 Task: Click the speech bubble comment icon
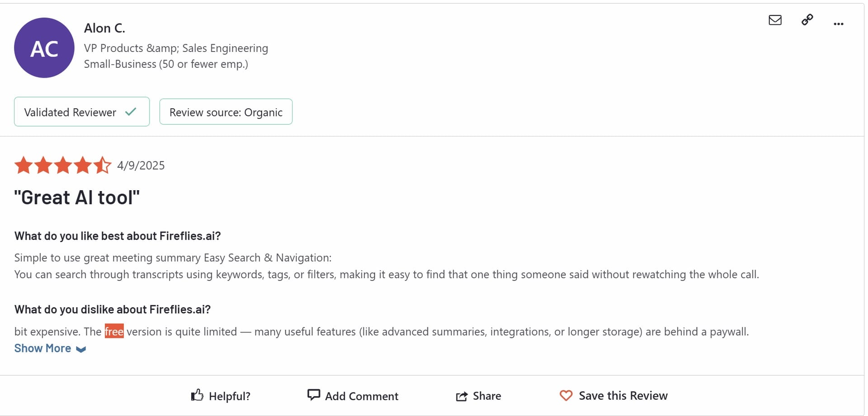tap(313, 395)
